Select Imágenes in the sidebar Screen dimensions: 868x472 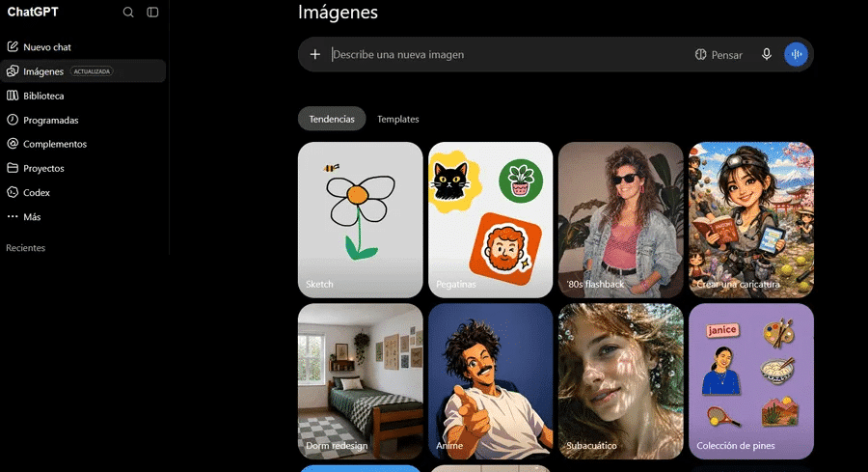(x=83, y=71)
